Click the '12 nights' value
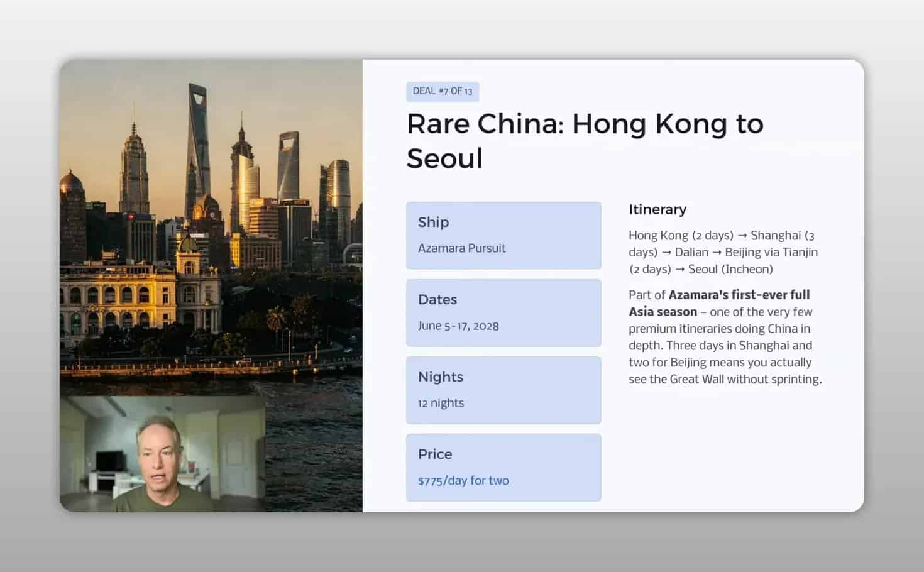 coord(441,403)
